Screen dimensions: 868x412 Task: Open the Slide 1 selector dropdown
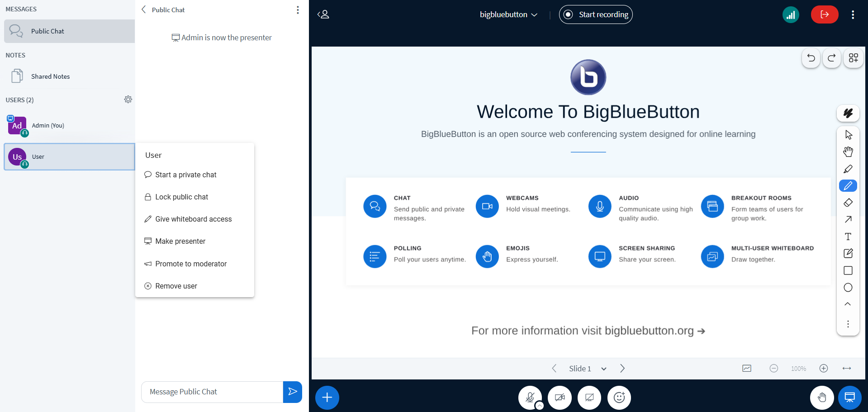588,369
